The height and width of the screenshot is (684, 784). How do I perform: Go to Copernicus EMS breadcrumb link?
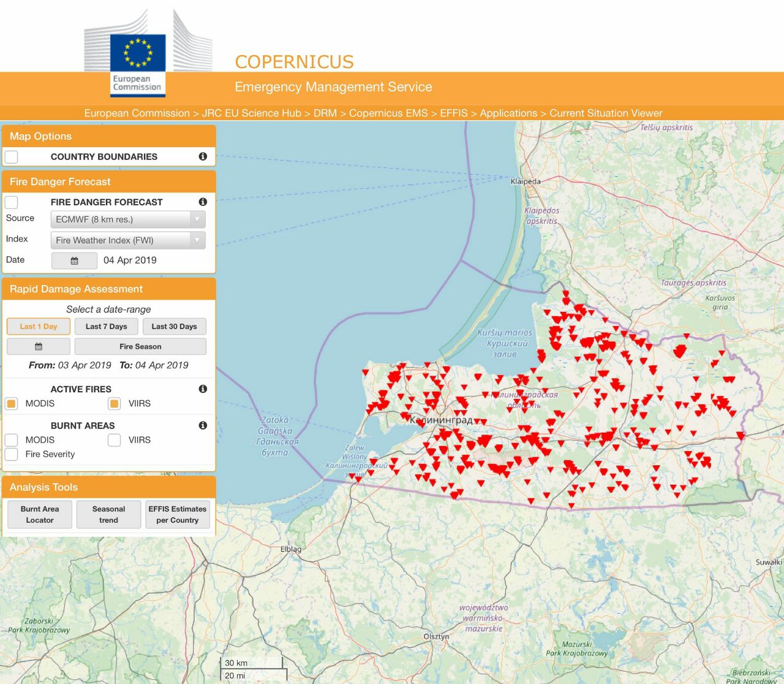(388, 113)
